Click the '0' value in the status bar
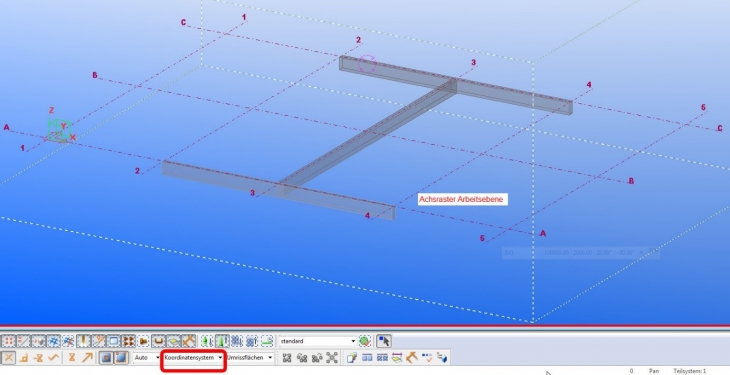 [631, 371]
